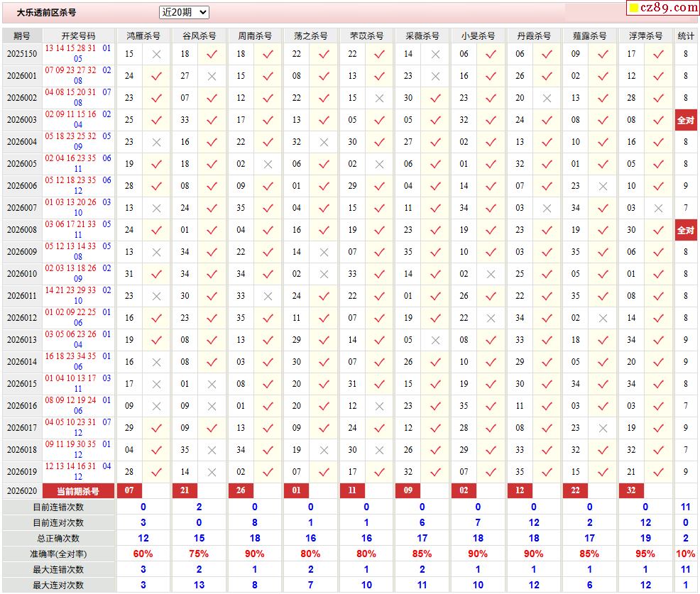Click the red 当前期杀号 label

click(x=78, y=491)
